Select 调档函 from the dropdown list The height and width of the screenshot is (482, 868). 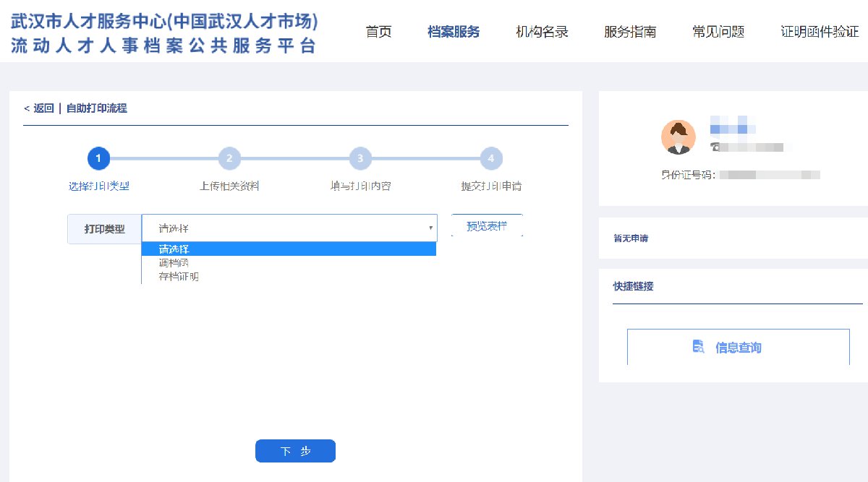pos(174,263)
